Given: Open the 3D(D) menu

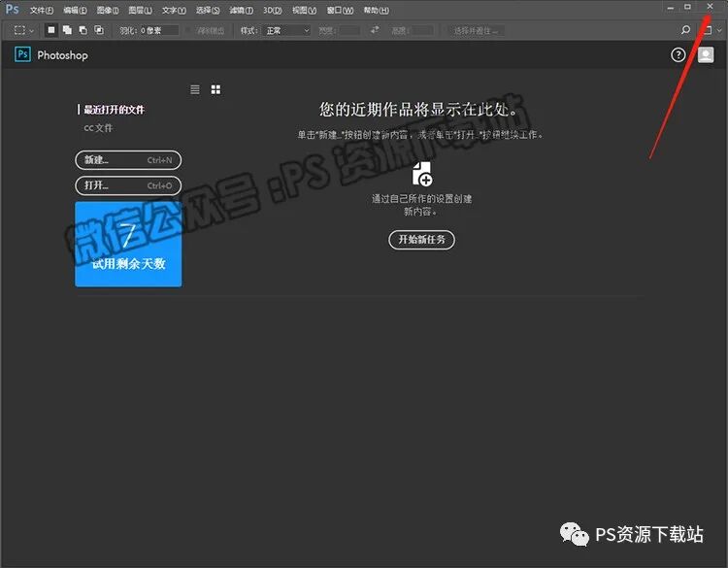Looking at the screenshot, I should (272, 10).
